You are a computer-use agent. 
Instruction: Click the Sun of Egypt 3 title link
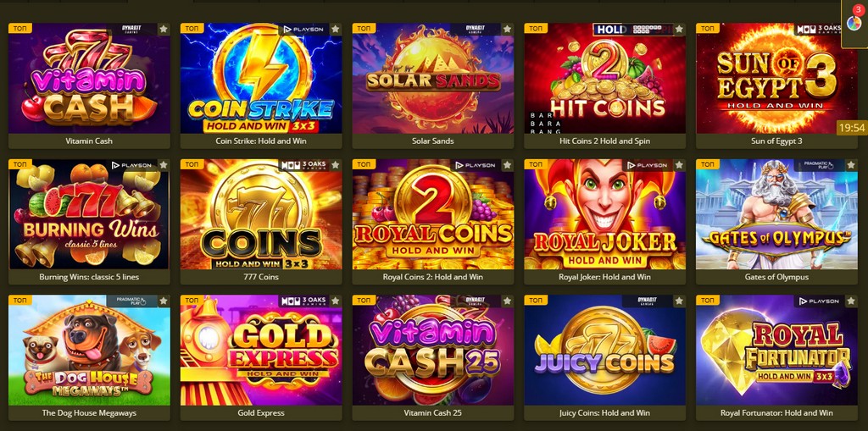click(x=776, y=141)
